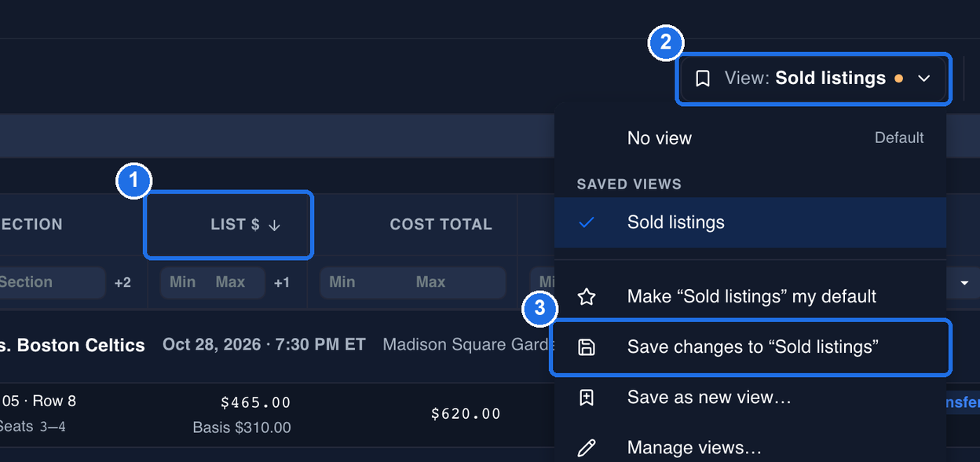Click the SECTION column header

[x=31, y=225]
